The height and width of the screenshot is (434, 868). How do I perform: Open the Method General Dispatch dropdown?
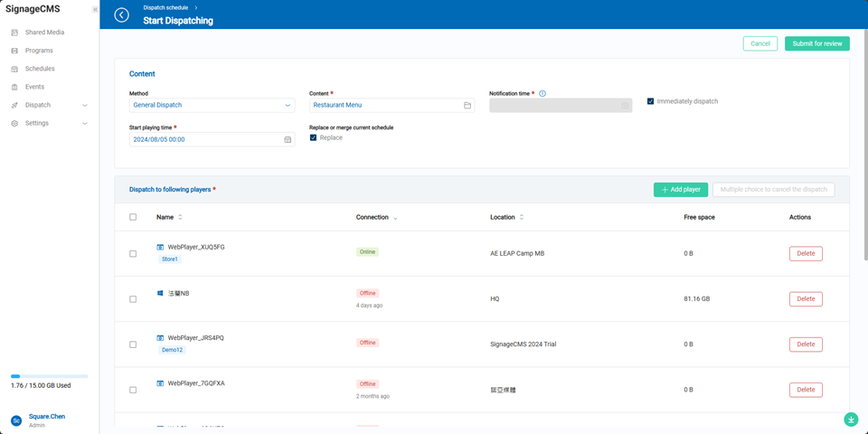pos(212,106)
